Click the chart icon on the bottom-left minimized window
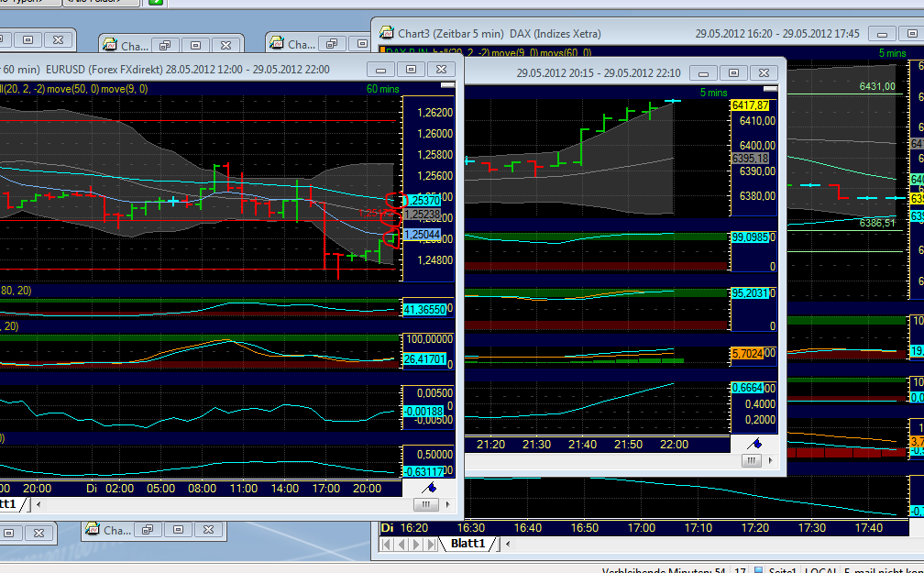924x573 pixels. 92,530
